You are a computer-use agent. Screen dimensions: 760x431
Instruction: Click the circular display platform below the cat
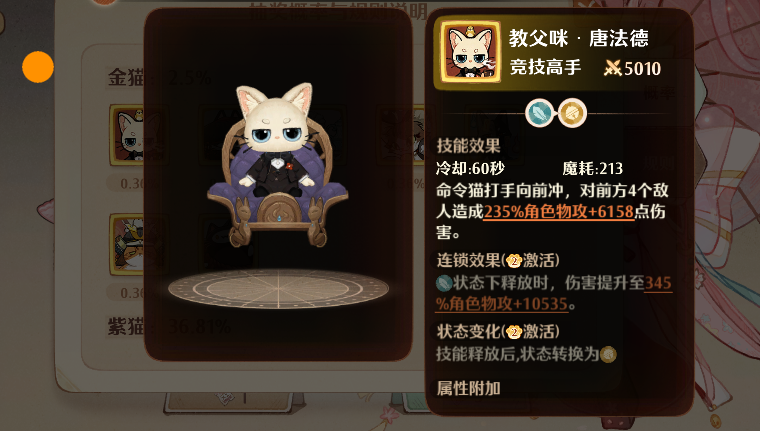(x=278, y=289)
